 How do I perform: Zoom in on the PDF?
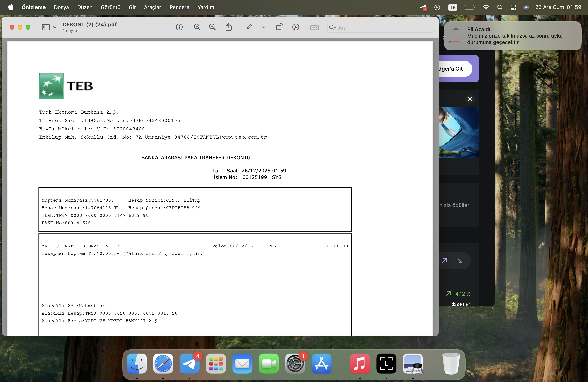point(212,27)
